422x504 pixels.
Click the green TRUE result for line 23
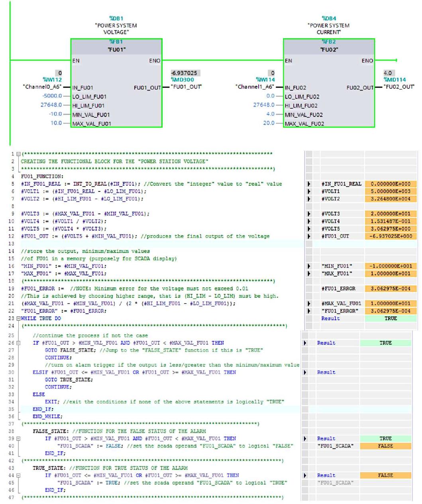pos(391,319)
